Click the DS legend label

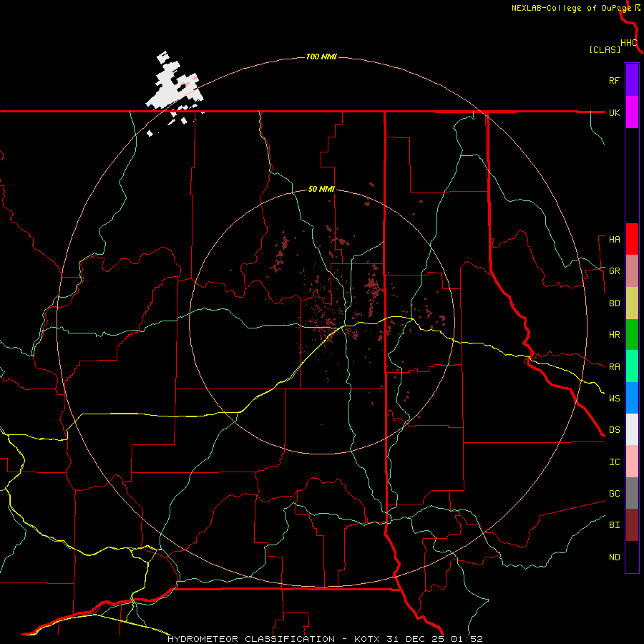[615, 430]
